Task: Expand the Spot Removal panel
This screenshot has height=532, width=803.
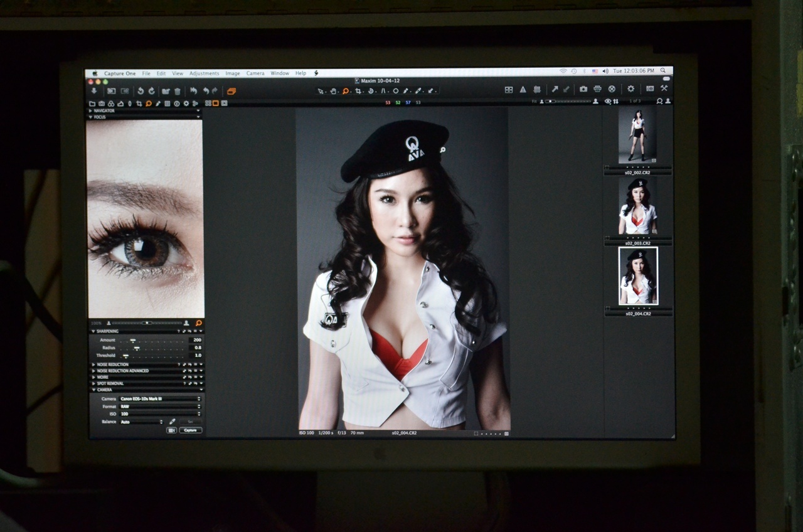Action: click(x=93, y=383)
